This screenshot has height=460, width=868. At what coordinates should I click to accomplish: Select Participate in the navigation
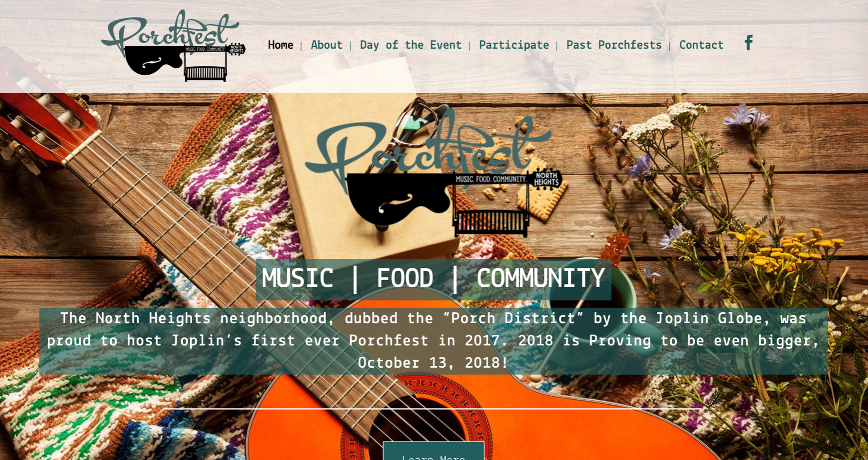coord(514,45)
